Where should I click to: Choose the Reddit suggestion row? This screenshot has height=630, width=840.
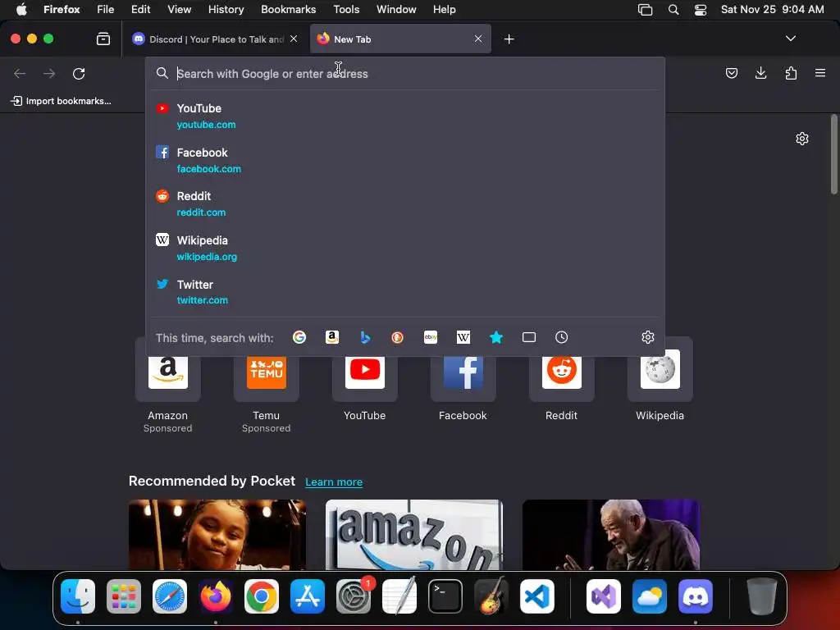[405, 203]
